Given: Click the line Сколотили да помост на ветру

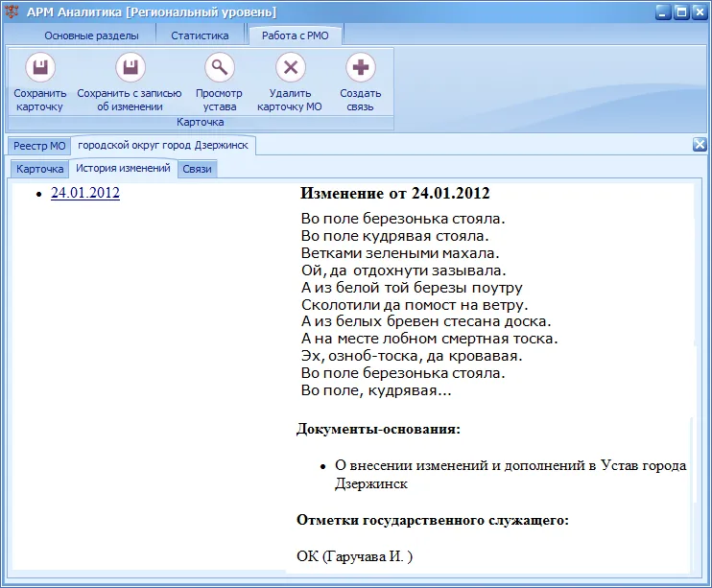Looking at the screenshot, I should coord(415,305).
